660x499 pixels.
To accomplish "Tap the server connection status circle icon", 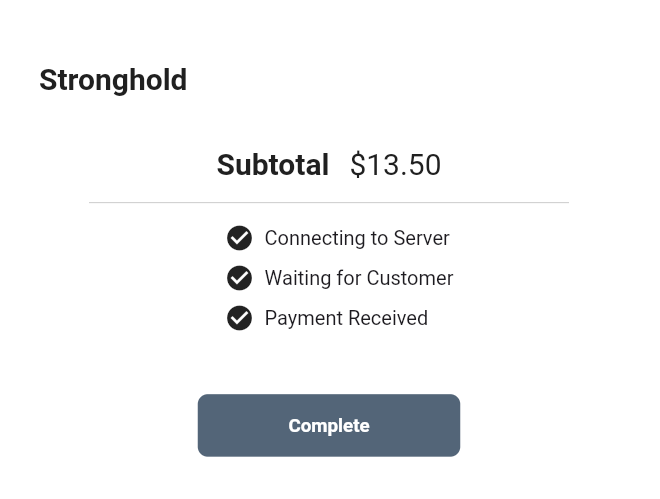I will (239, 238).
